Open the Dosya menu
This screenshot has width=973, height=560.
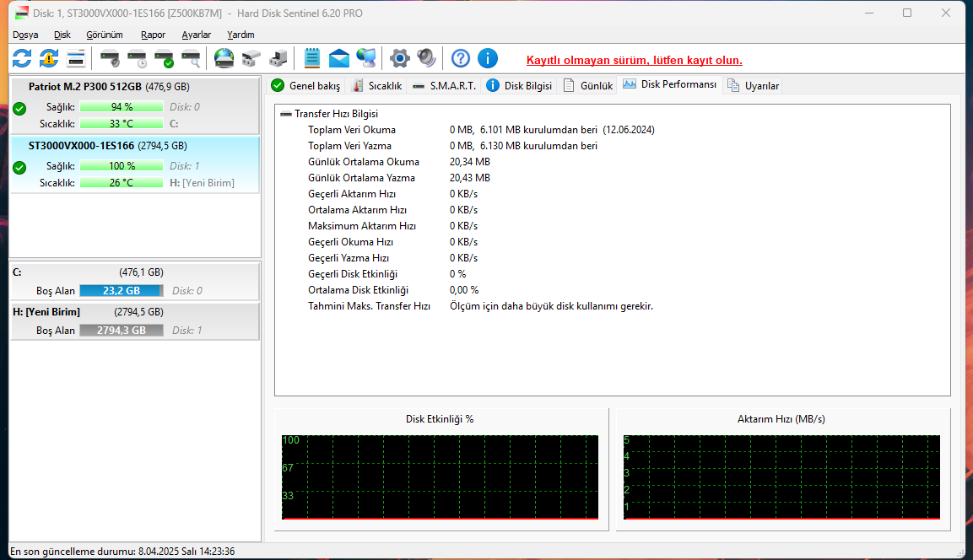pyautogui.click(x=25, y=35)
